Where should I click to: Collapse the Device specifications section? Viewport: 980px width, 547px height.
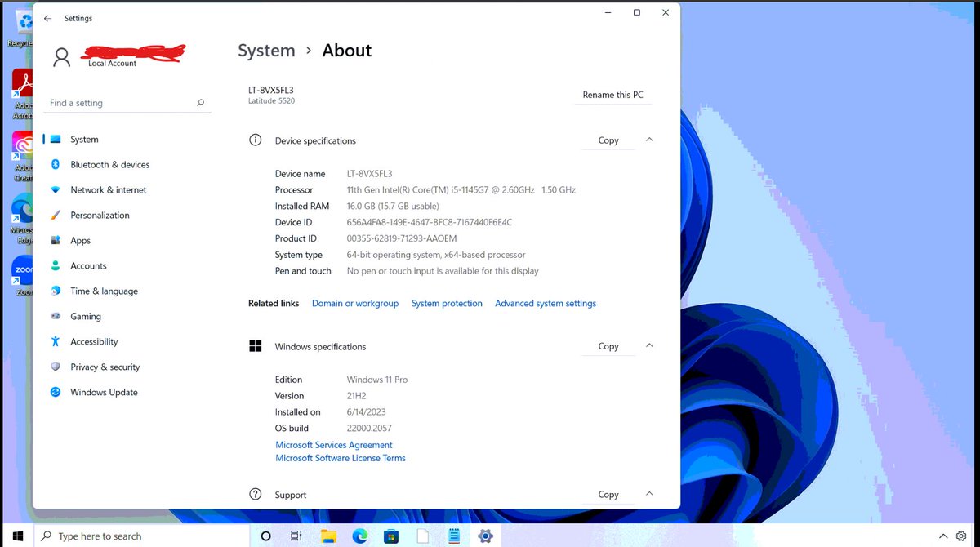pos(649,140)
